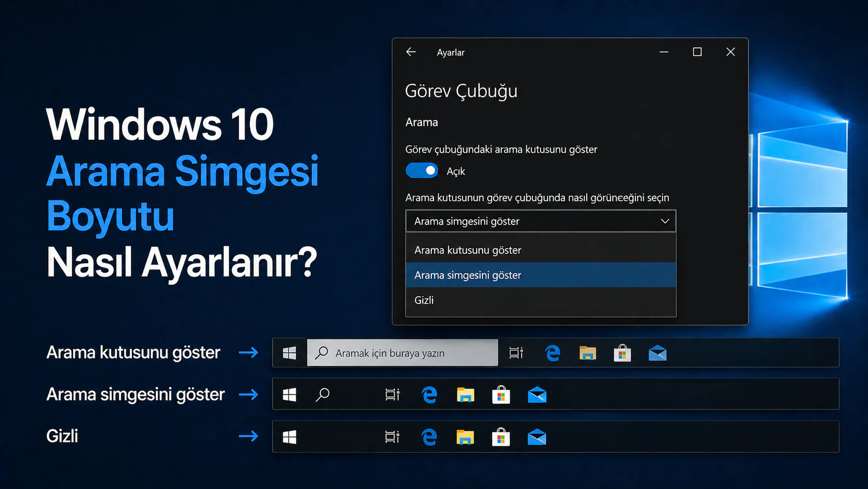Click inside the 'Aramak için buraya yazın' search box

click(x=402, y=353)
